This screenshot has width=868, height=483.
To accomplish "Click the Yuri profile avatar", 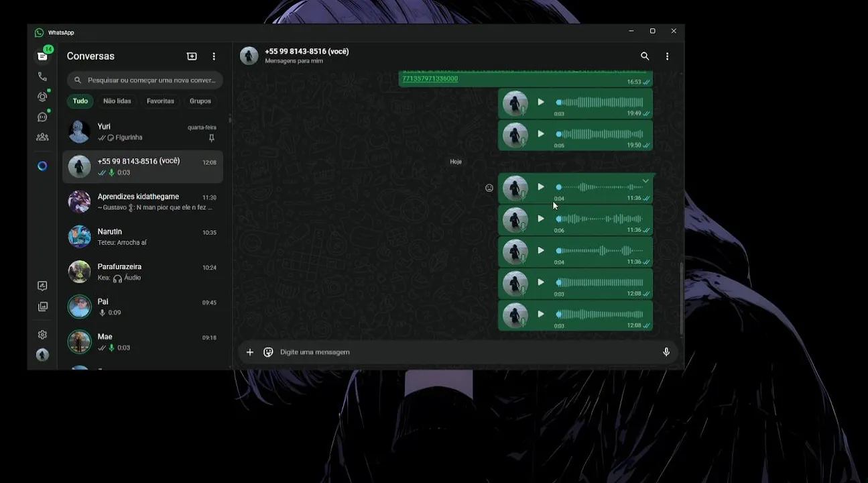I will (79, 131).
